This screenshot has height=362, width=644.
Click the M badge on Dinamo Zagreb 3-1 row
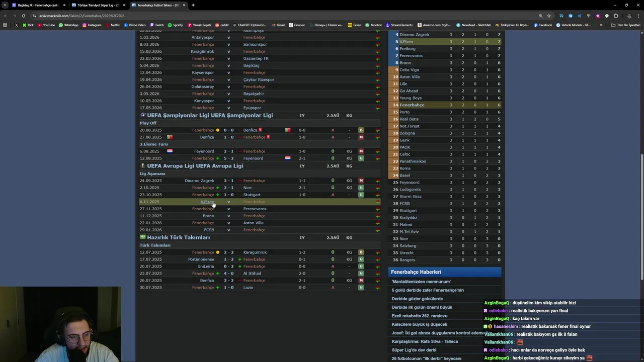coord(361,180)
